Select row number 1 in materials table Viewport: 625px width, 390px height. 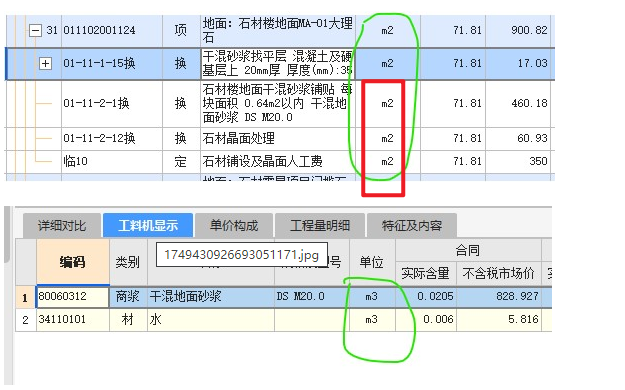pyautogui.click(x=26, y=297)
